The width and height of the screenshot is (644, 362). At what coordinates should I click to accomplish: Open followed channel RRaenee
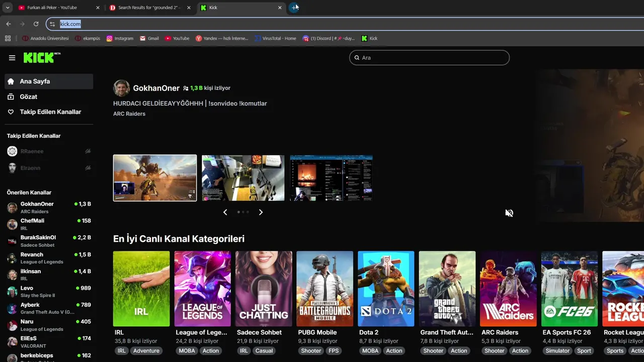click(49, 151)
